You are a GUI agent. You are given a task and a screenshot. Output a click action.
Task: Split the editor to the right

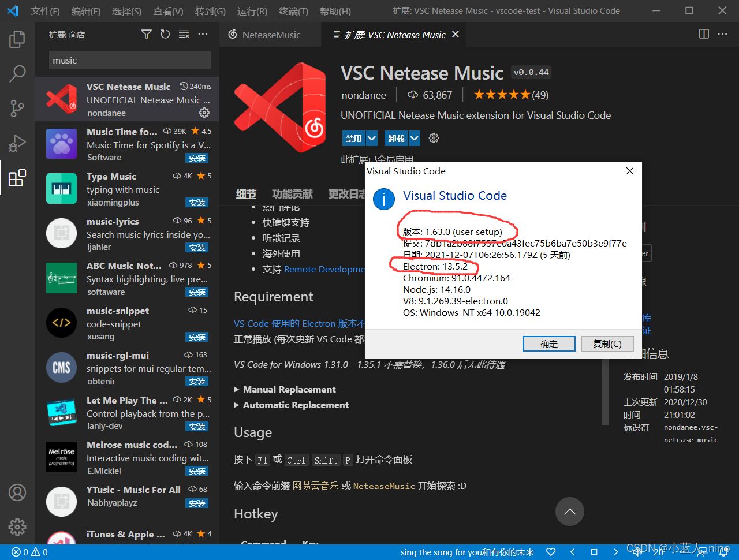point(704,34)
